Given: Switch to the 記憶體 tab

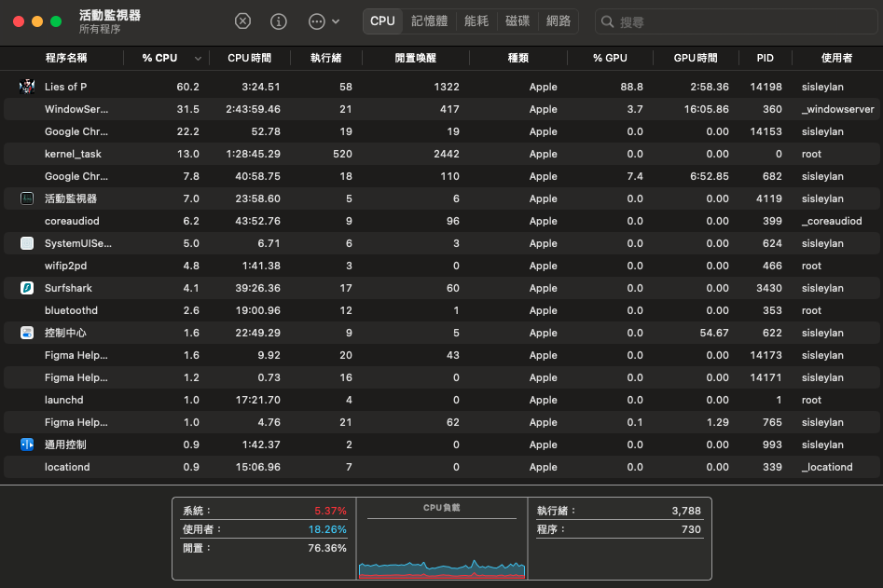Looking at the screenshot, I should click(429, 21).
